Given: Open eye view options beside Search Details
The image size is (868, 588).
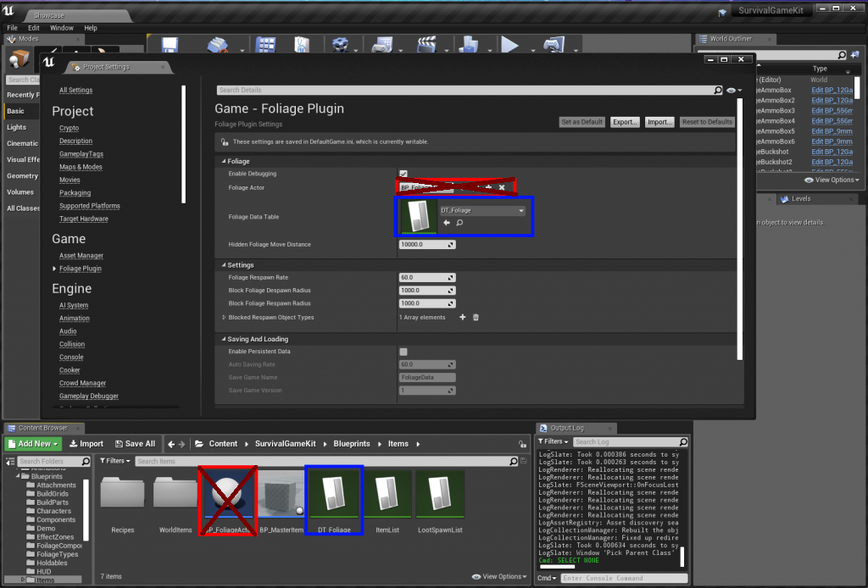Looking at the screenshot, I should (x=733, y=90).
